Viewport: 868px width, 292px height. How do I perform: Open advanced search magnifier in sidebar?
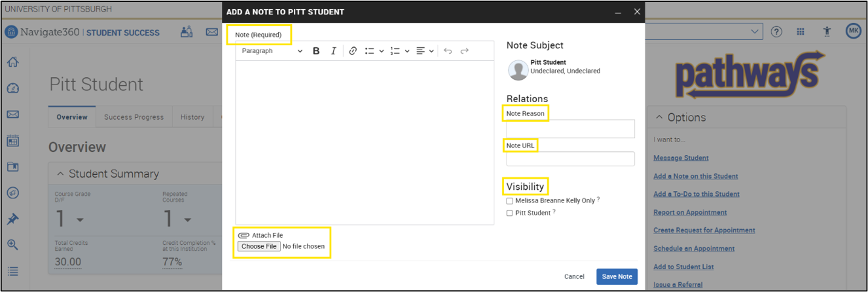coord(13,245)
